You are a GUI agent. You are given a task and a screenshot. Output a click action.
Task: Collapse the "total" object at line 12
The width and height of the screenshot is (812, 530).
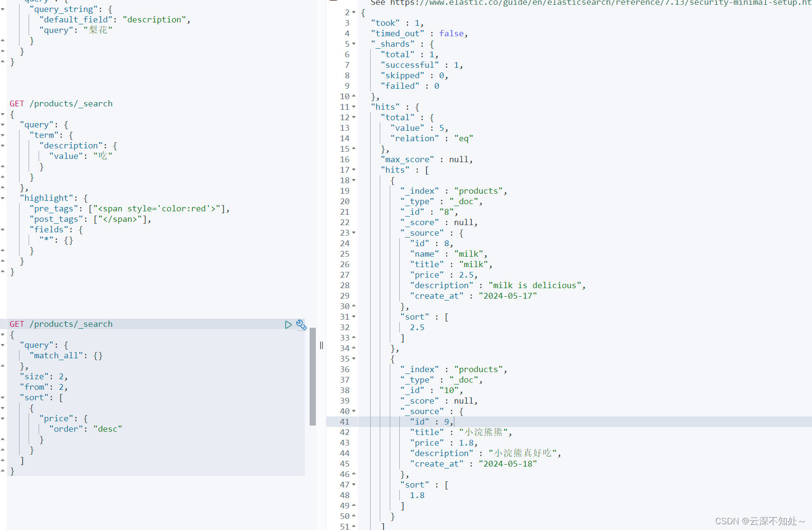(x=354, y=117)
